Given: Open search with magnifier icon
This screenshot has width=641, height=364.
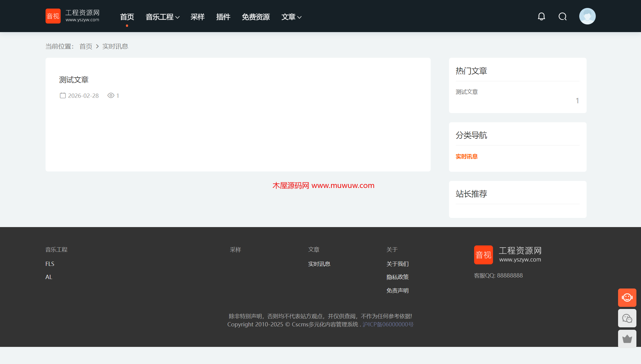Looking at the screenshot, I should tap(562, 17).
